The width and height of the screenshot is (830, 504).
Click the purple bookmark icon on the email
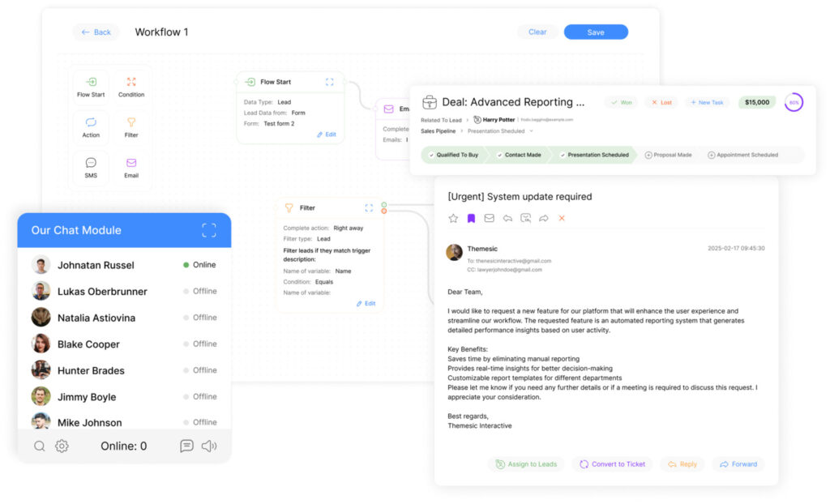coord(471,218)
